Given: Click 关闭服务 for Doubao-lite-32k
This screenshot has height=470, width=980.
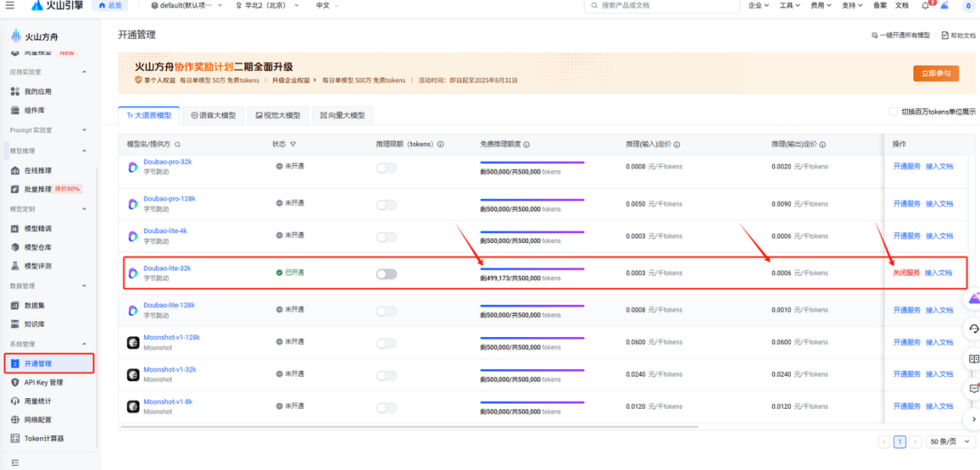Looking at the screenshot, I should (906, 273).
